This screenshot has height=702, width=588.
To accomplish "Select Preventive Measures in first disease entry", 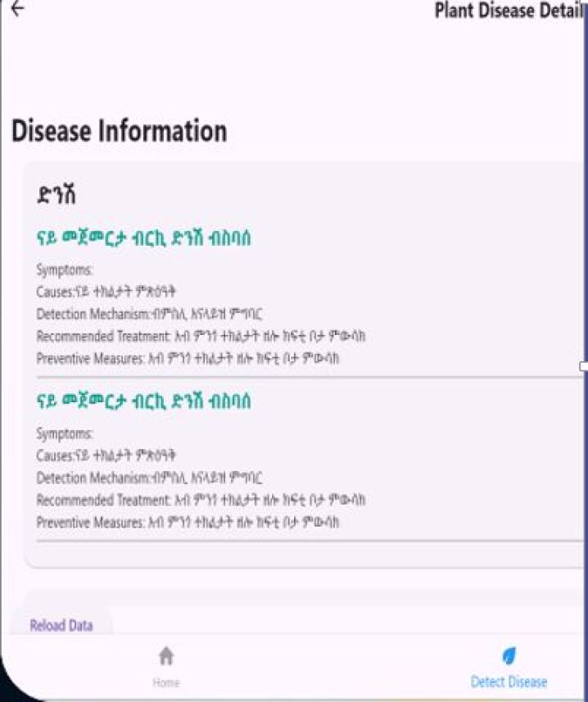I will (188, 358).
